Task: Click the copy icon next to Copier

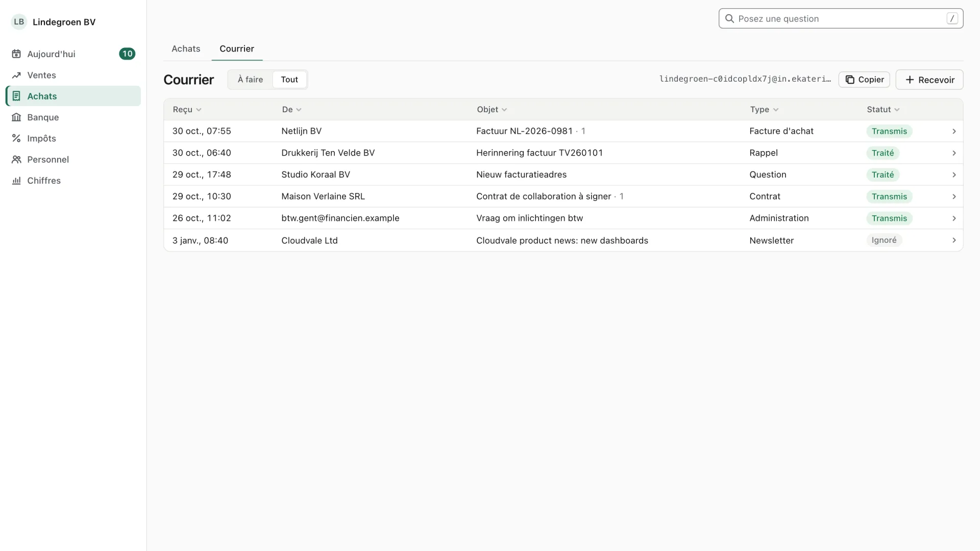Action: (850, 80)
